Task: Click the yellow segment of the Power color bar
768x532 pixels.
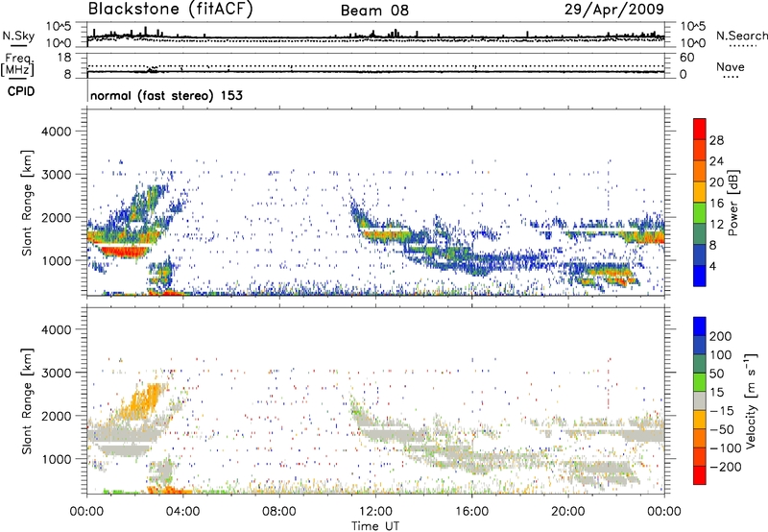Action: click(700, 192)
